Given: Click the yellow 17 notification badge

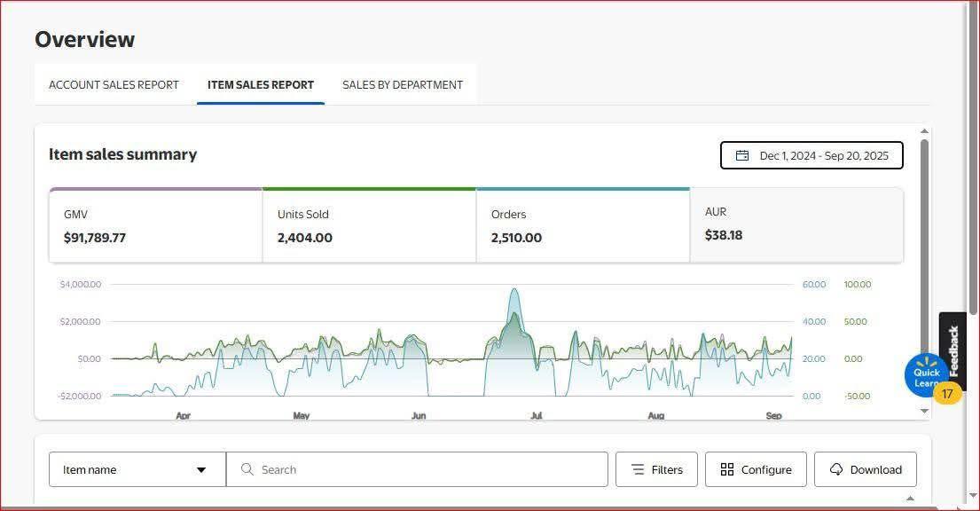Looking at the screenshot, I should point(947,393).
